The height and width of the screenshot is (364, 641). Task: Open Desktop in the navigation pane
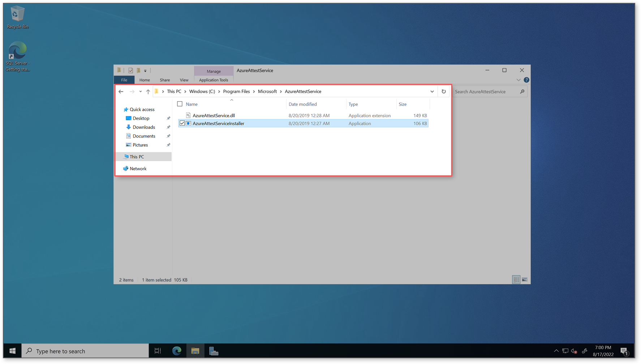(141, 118)
